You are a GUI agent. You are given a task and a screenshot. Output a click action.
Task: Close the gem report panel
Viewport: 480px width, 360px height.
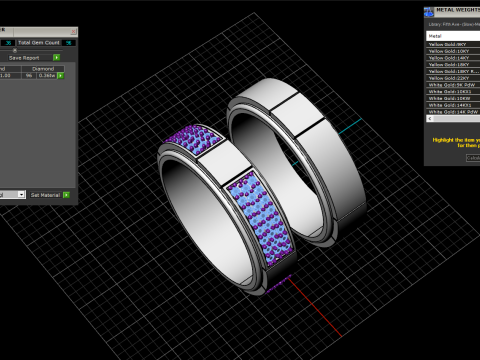[x=74, y=31]
